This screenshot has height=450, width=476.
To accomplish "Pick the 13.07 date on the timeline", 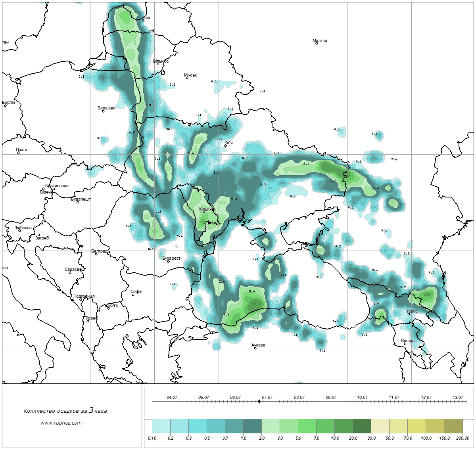I will (x=458, y=397).
